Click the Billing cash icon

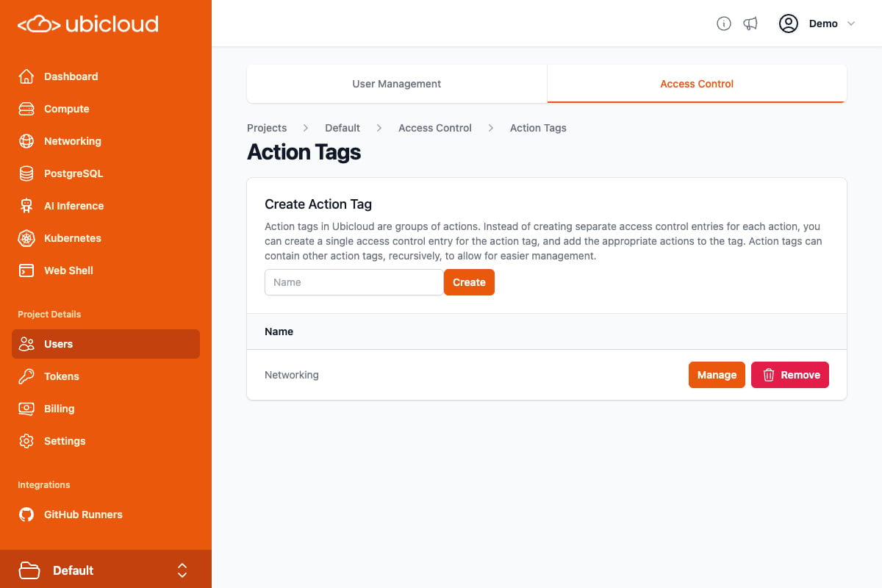pyautogui.click(x=26, y=409)
